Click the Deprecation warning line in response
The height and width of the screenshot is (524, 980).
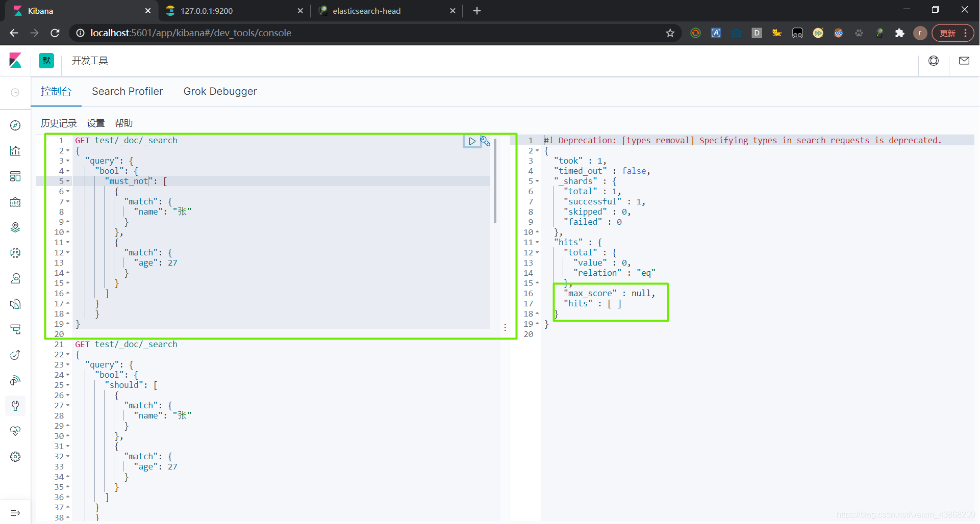coord(743,141)
